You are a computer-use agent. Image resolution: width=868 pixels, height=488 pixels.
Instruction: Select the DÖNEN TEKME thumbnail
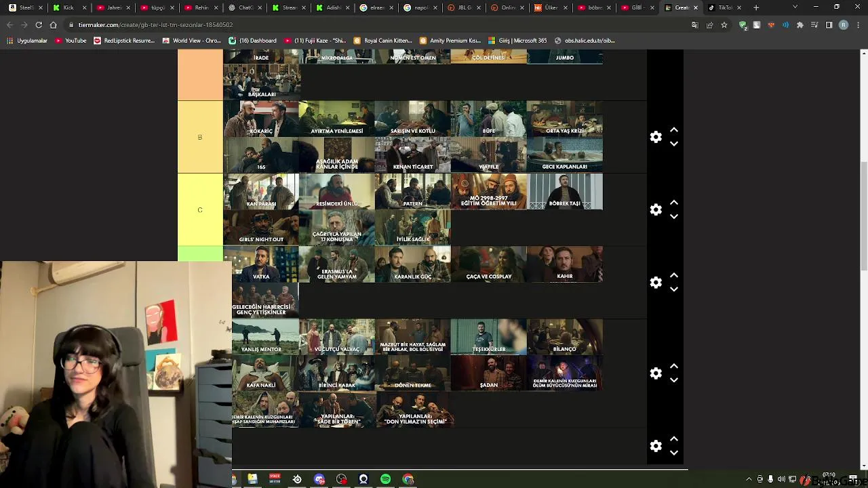coord(413,373)
